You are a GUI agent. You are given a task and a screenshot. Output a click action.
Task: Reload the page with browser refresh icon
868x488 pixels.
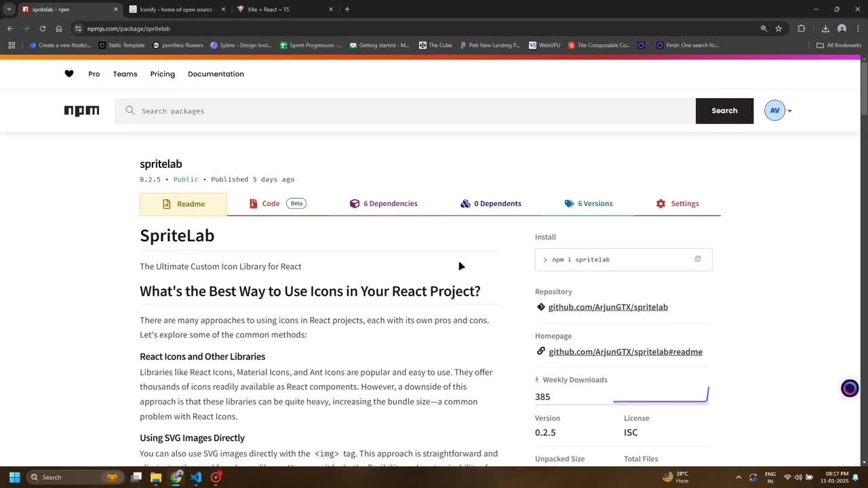coord(42,28)
